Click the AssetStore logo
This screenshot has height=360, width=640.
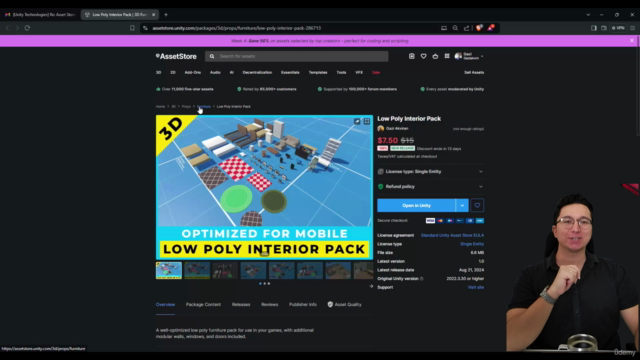tap(176, 56)
